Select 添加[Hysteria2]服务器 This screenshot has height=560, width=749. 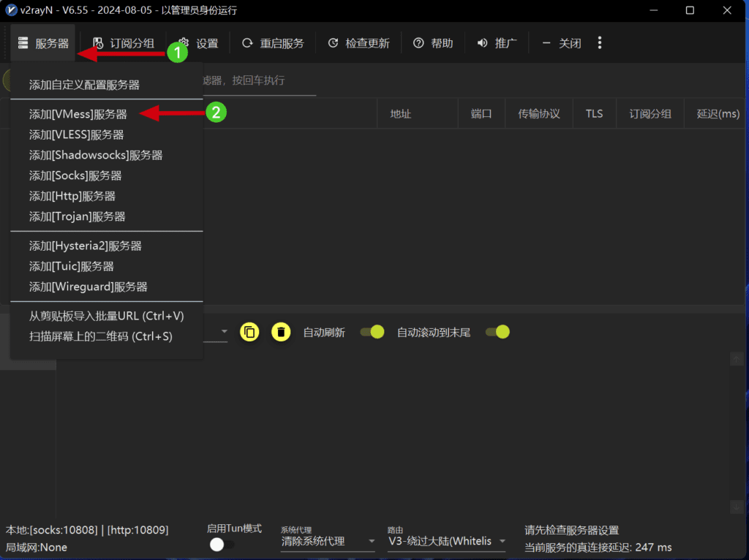point(107,246)
